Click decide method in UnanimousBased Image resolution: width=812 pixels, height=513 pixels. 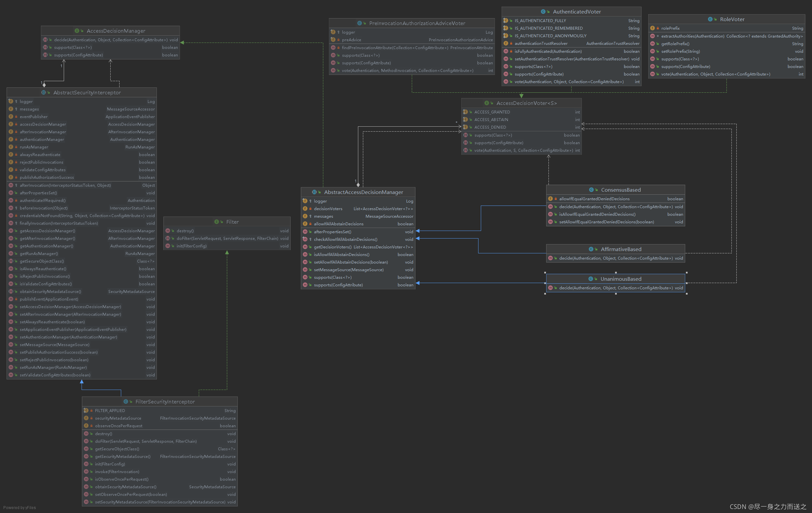pyautogui.click(x=616, y=288)
